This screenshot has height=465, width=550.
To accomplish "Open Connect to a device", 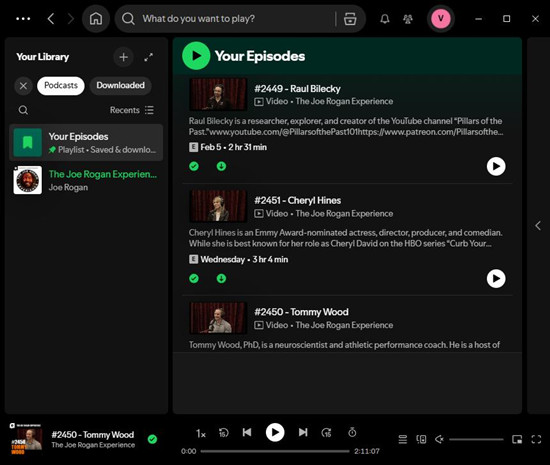I will coord(421,439).
